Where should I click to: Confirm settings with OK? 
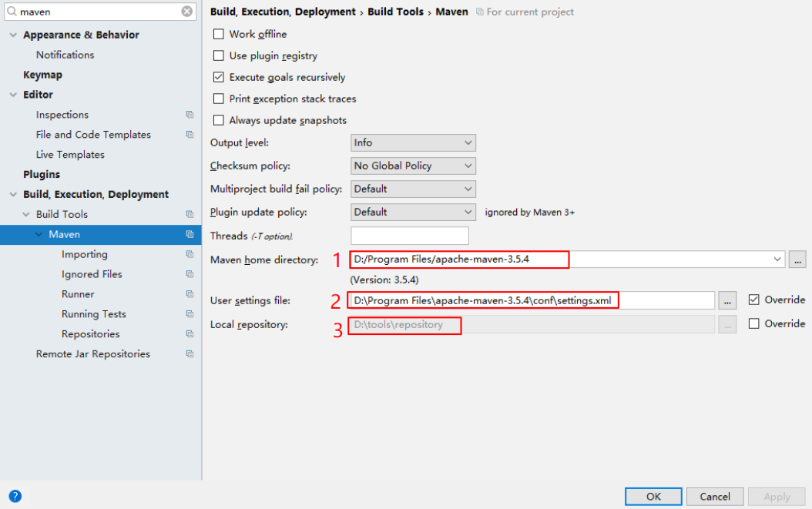coord(653,496)
